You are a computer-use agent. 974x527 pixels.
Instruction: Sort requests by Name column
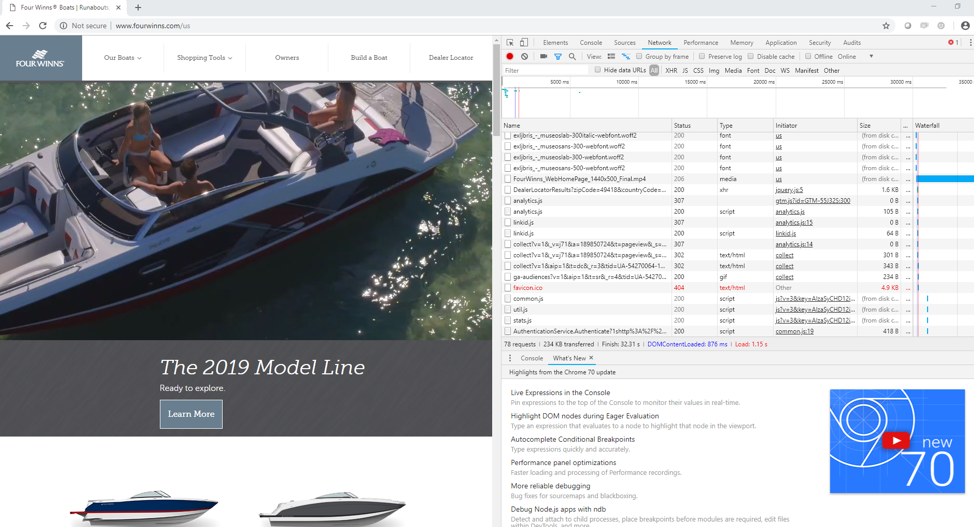[x=587, y=126]
